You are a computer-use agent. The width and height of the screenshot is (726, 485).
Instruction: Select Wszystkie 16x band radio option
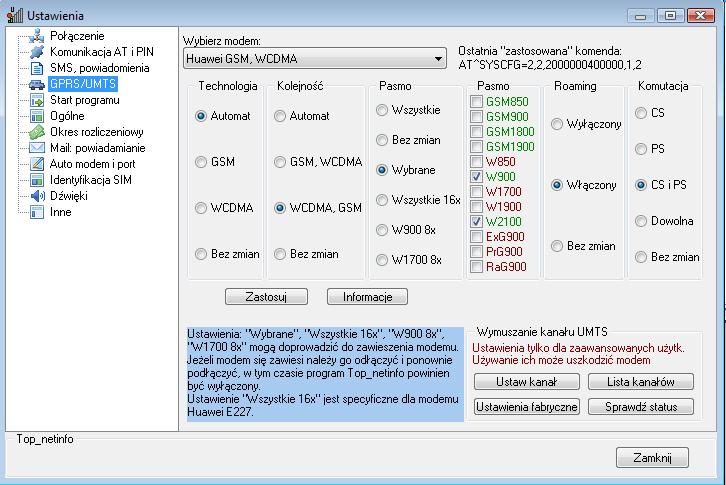tap(382, 200)
